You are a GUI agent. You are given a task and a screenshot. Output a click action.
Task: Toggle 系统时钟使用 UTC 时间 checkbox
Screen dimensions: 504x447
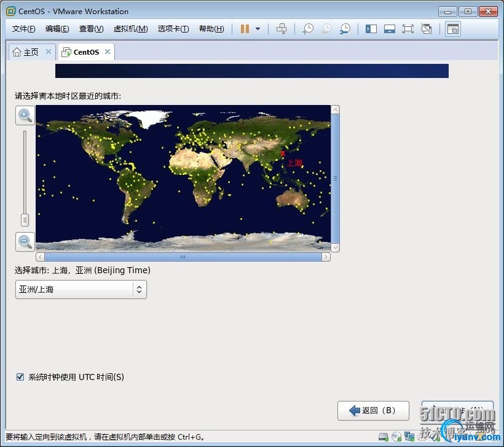tap(20, 376)
